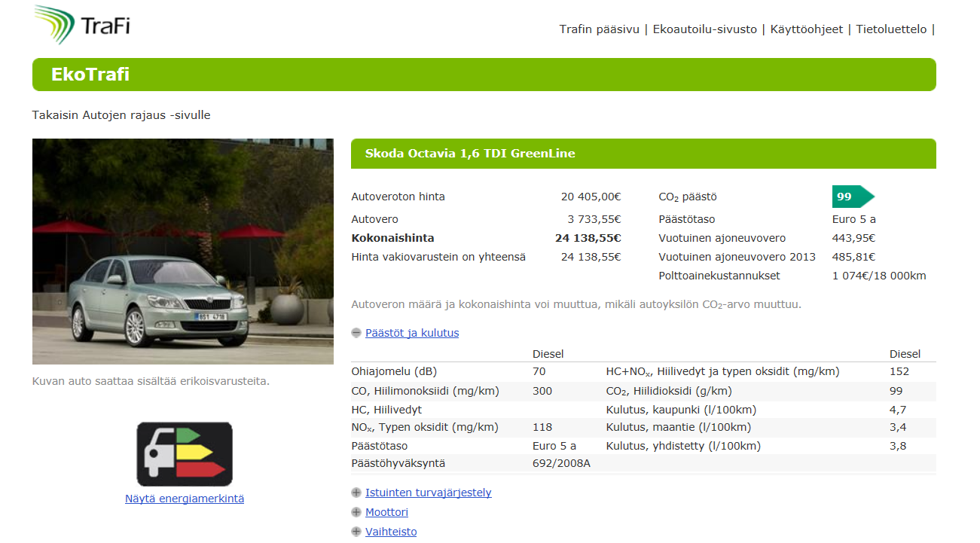This screenshot has height=543, width=980.
Task: Click Hinta vakiovarustein on yhteensä label
Action: pos(438,257)
